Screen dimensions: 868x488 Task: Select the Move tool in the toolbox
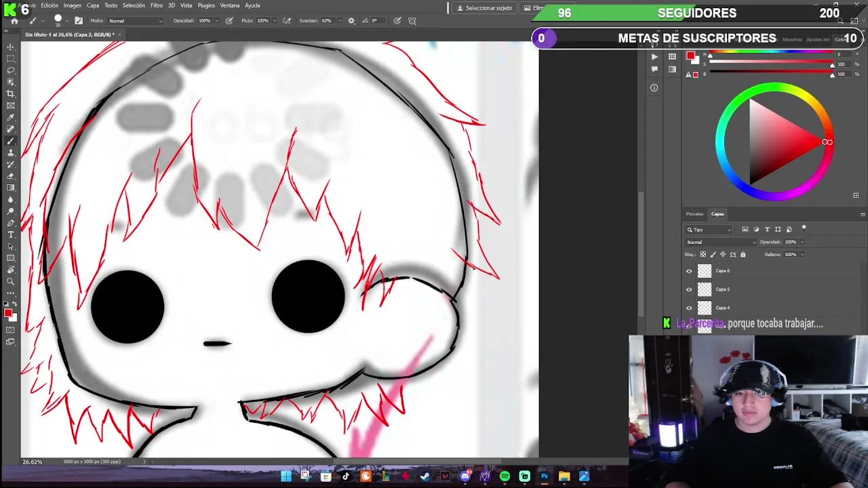pos(11,47)
